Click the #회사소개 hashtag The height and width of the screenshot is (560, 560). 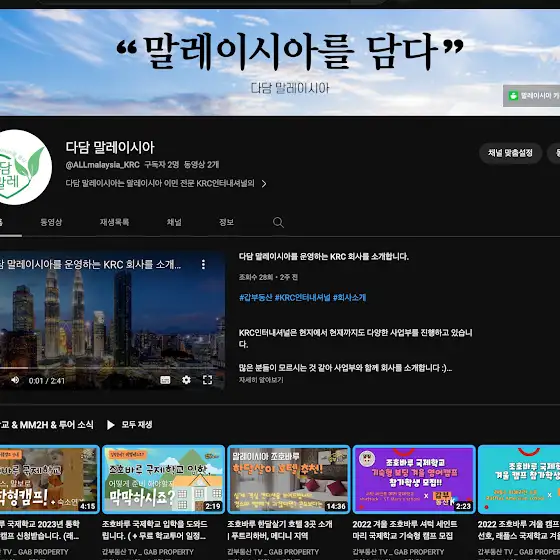click(349, 298)
